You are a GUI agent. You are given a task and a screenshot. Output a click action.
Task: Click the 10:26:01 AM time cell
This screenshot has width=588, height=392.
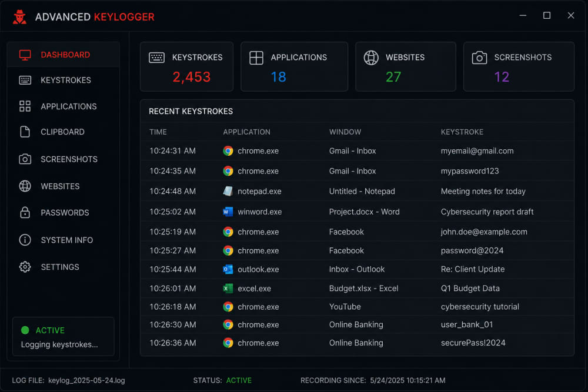coord(172,288)
